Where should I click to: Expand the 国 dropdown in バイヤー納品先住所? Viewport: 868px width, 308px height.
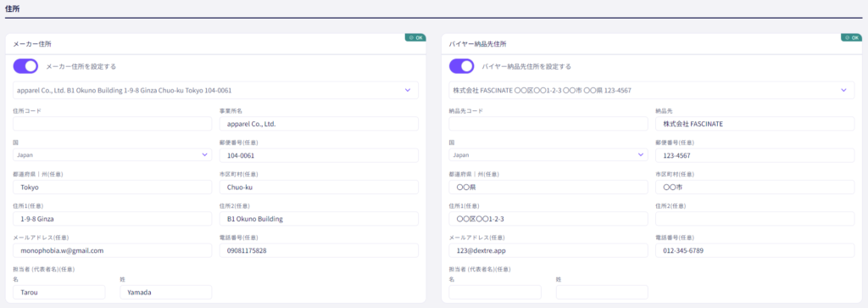tap(548, 155)
